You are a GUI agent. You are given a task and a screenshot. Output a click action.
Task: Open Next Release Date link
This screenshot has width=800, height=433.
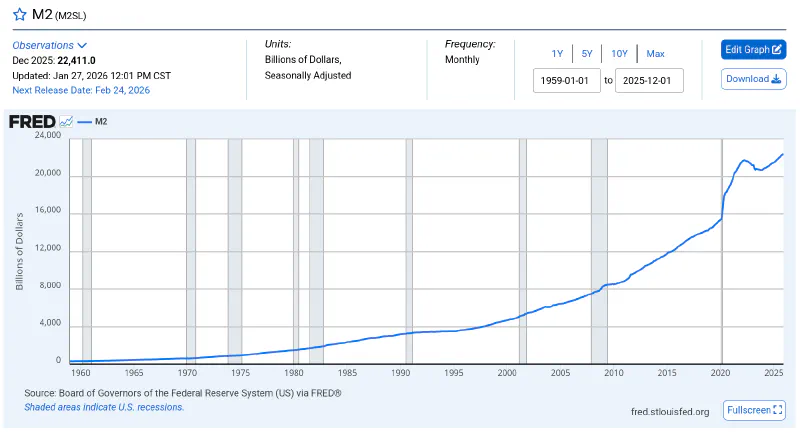pos(81,90)
